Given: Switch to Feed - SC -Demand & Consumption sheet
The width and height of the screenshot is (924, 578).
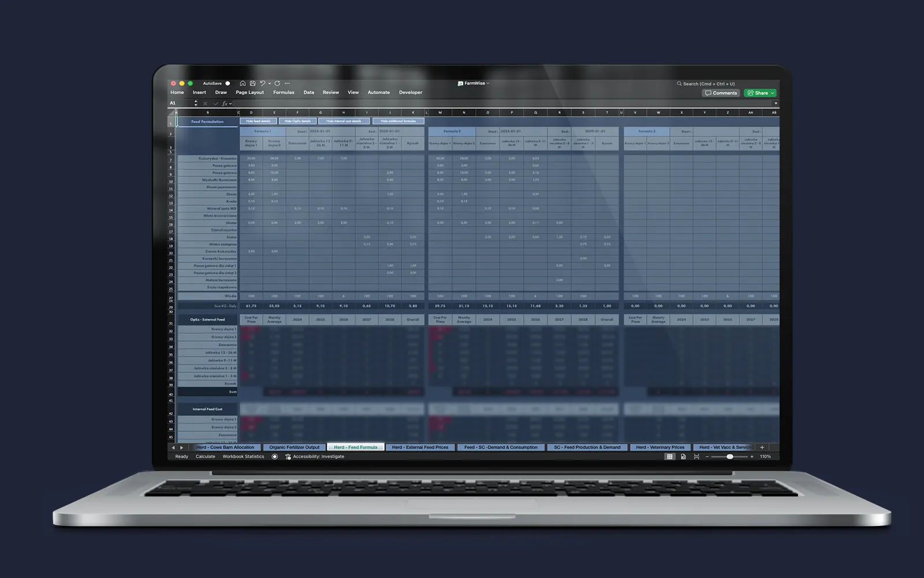Looking at the screenshot, I should tap(501, 447).
